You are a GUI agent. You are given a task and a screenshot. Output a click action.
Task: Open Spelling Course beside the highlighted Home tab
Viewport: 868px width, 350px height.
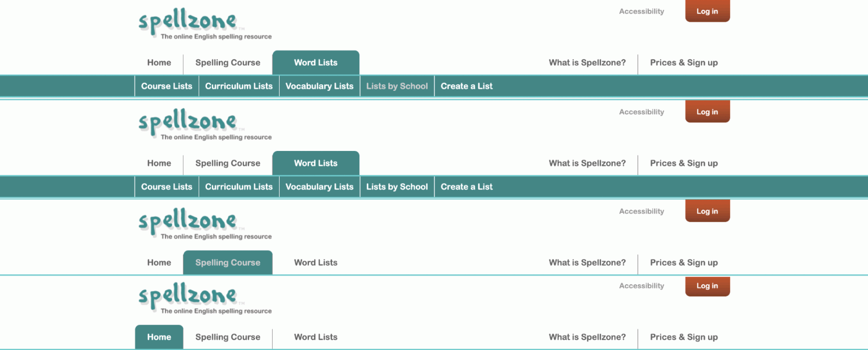coord(228,337)
